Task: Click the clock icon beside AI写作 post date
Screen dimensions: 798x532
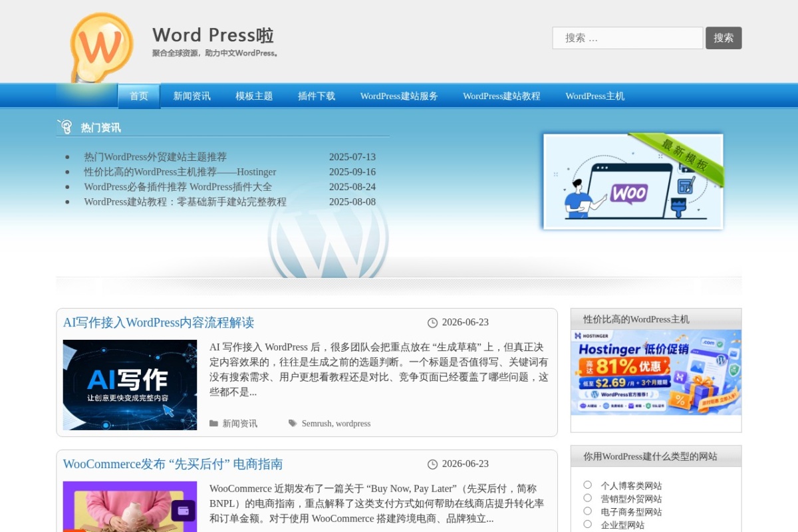Action: [432, 323]
